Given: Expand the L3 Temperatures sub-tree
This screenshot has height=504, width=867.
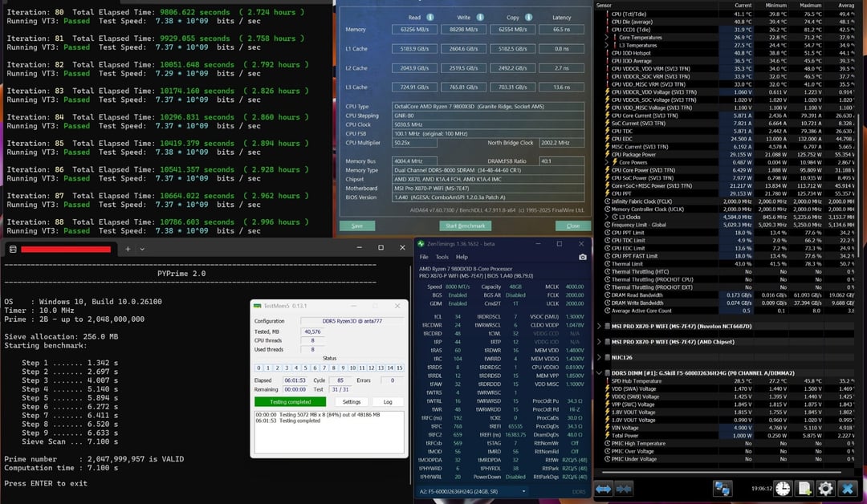Looking at the screenshot, I should [607, 45].
